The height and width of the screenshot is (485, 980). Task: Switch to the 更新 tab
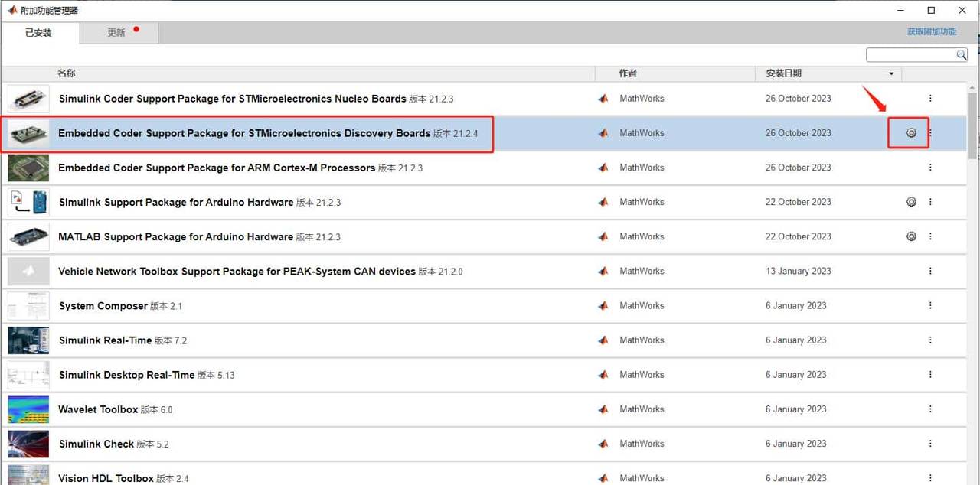117,33
